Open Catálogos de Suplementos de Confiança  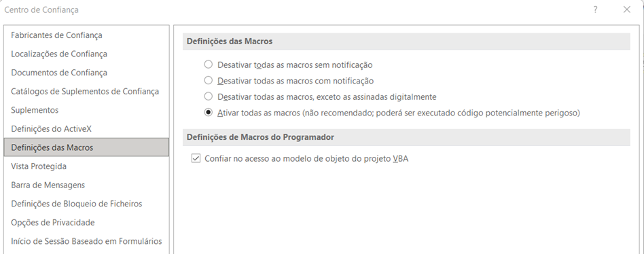(x=86, y=92)
